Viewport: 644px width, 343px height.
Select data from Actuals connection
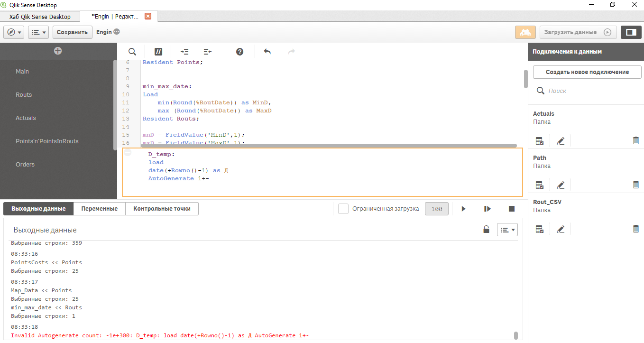(x=539, y=141)
